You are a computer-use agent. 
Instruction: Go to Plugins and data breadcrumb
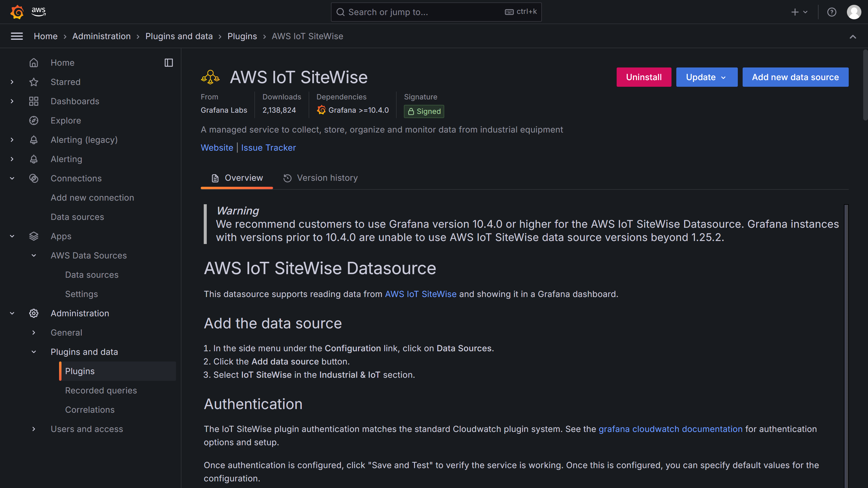tap(179, 36)
